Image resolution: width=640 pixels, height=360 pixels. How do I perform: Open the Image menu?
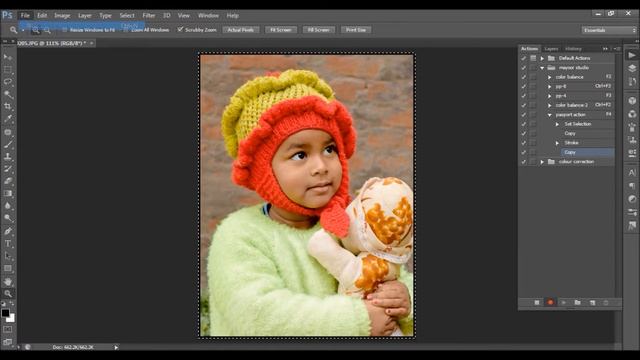pos(62,16)
